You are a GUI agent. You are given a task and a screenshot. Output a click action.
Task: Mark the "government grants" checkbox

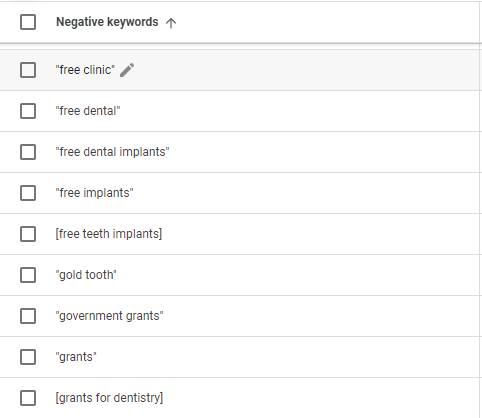pos(28,316)
